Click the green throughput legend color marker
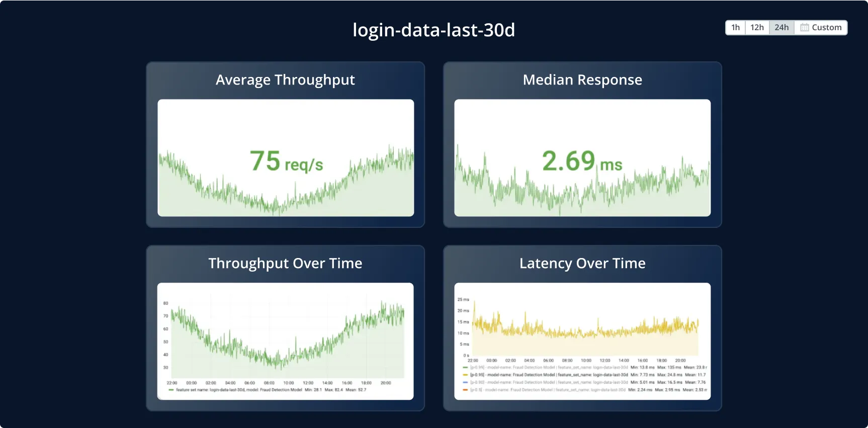The height and width of the screenshot is (428, 868). (171, 390)
